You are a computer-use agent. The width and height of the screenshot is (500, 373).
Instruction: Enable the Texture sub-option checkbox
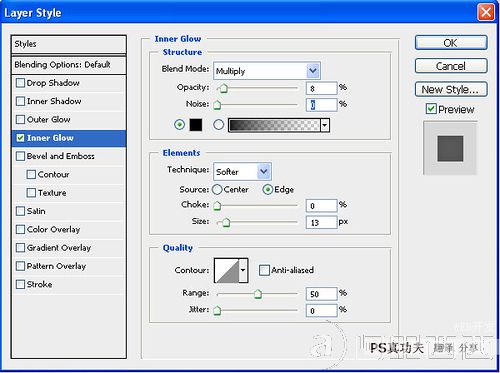tap(31, 193)
